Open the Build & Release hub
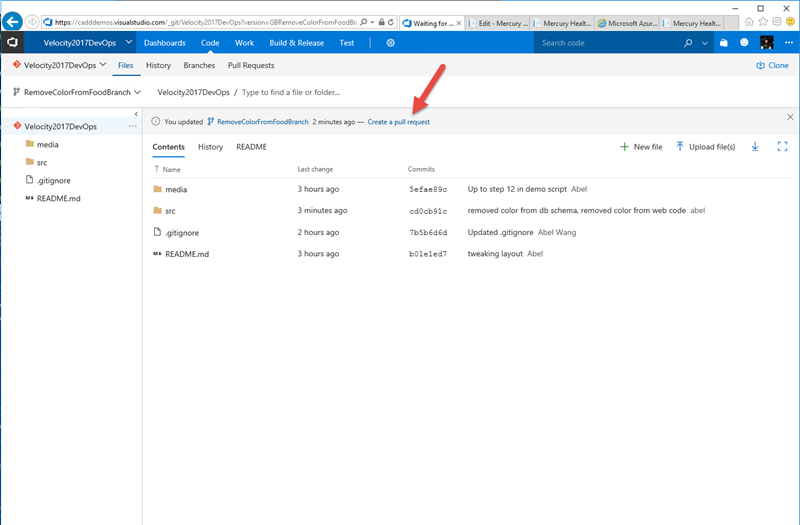The height and width of the screenshot is (525, 800). click(x=296, y=43)
